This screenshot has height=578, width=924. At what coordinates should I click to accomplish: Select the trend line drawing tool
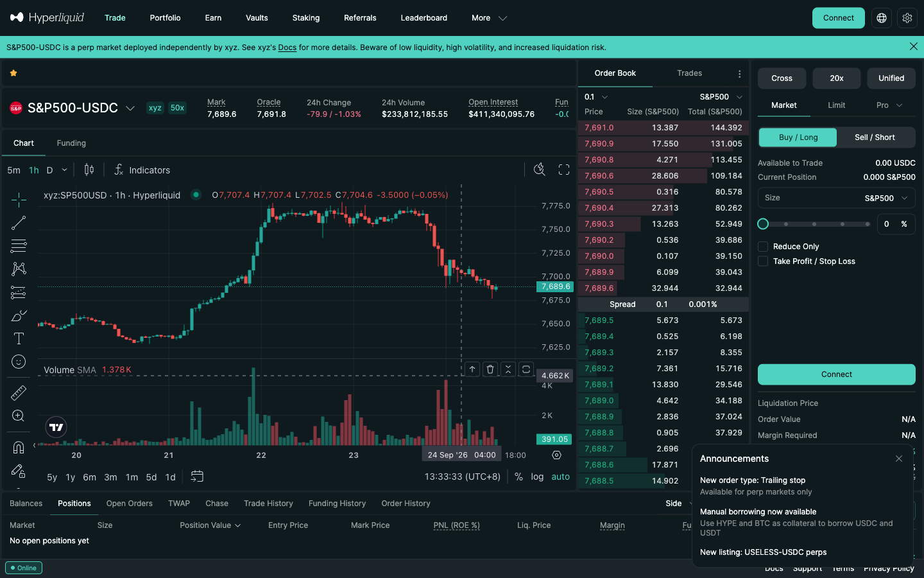tap(19, 223)
